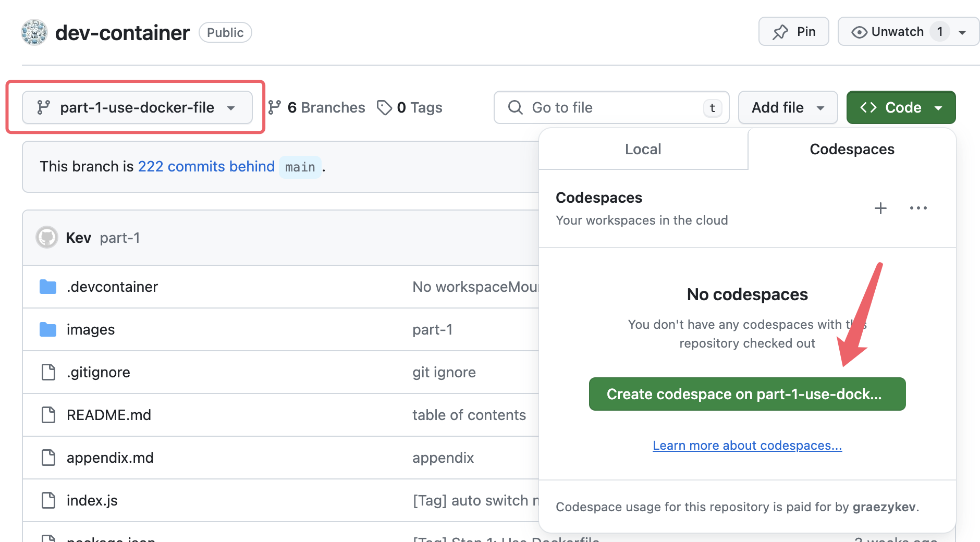The height and width of the screenshot is (542, 980).
Task: Click the plus icon to create codespace
Action: coord(880,208)
